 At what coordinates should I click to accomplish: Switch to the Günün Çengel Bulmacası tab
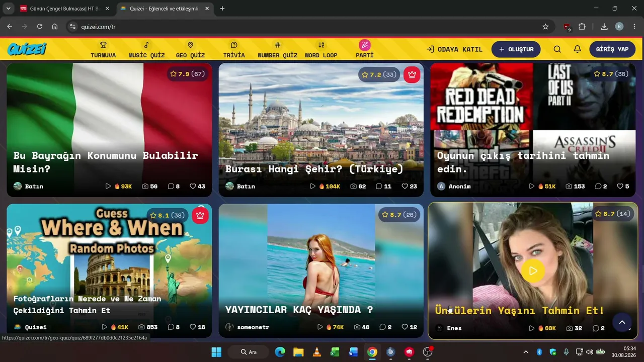click(x=64, y=9)
